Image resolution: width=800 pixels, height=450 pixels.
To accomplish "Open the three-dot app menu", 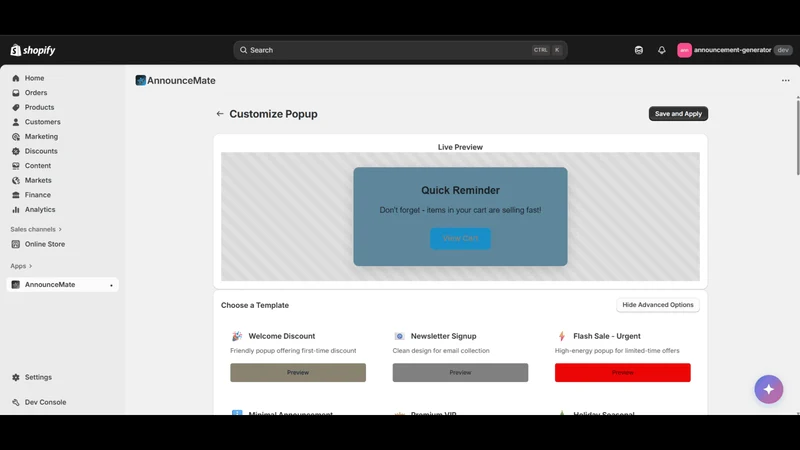I will click(785, 81).
